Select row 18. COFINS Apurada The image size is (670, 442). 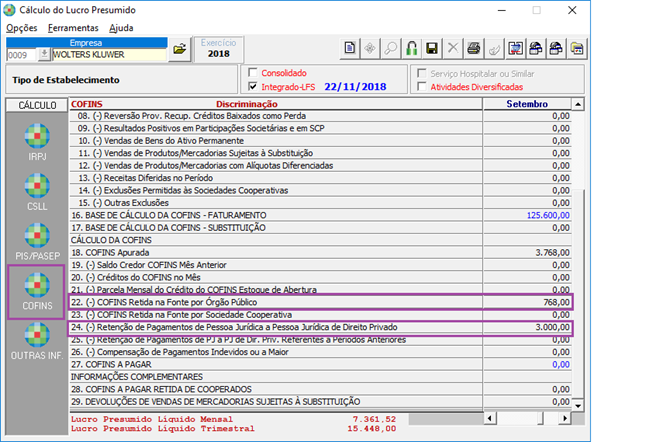pyautogui.click(x=276, y=253)
